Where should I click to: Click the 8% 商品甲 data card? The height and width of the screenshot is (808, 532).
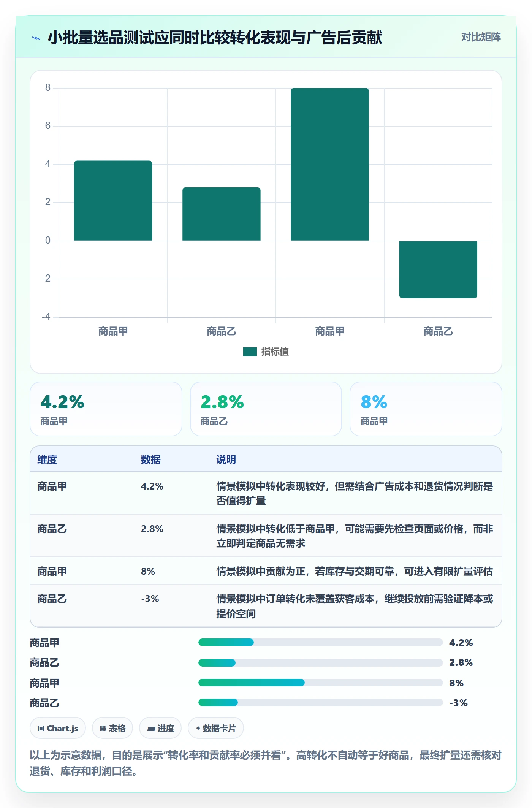(x=426, y=409)
